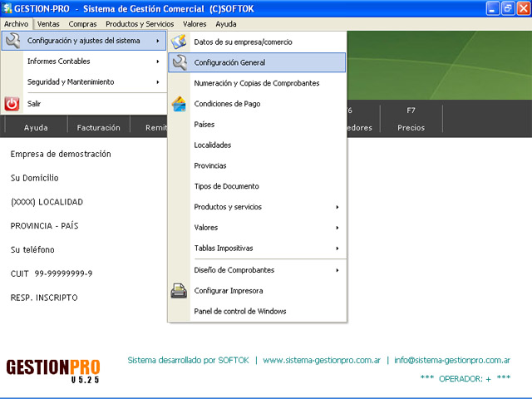Open the Compras menu
Viewport: 532px width, 399px height.
[82, 24]
